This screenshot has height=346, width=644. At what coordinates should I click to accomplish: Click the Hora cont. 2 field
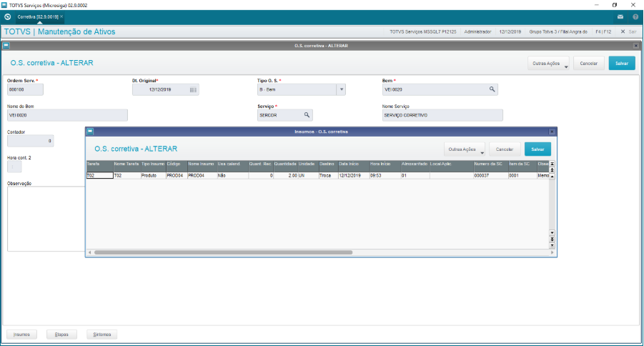14,167
